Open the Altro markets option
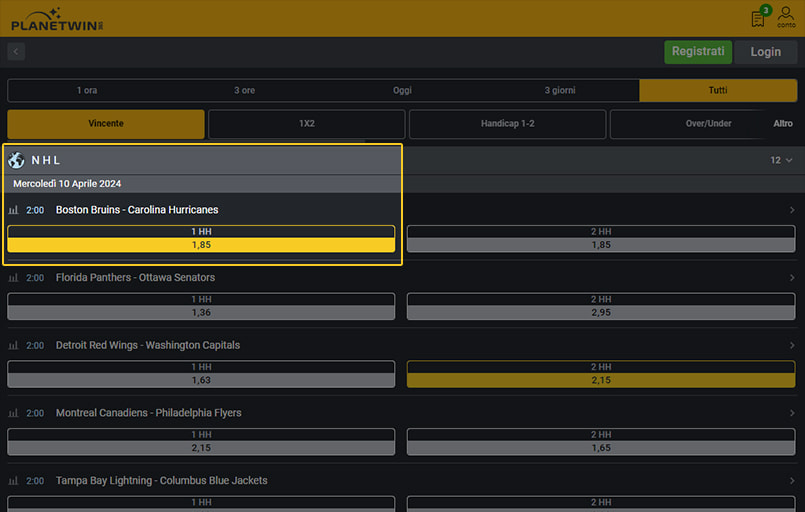The height and width of the screenshot is (512, 805). point(782,124)
